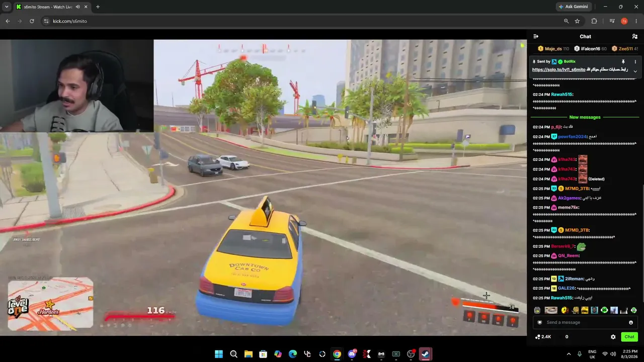Open the Chrome extensions menu
The image size is (644, 362).
[594, 21]
